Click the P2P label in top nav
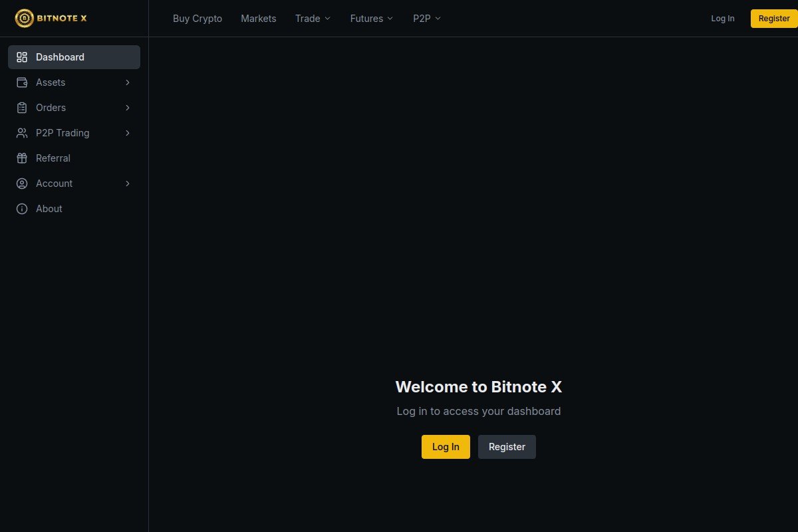Screen dimensions: 798x532 [x=422, y=19]
